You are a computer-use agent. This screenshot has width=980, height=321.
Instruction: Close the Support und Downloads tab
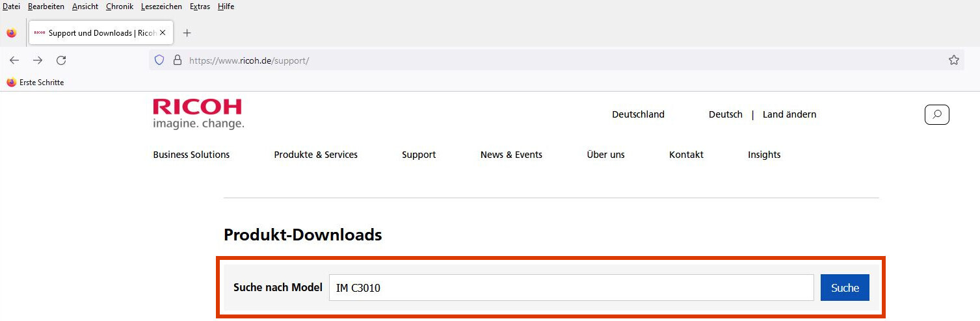tap(163, 32)
